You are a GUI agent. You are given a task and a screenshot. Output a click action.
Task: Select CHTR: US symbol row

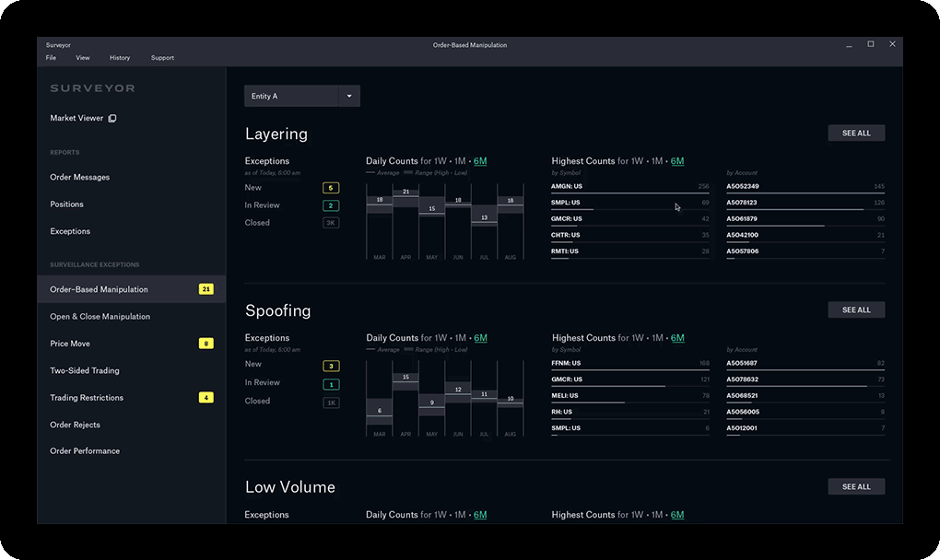click(x=630, y=236)
